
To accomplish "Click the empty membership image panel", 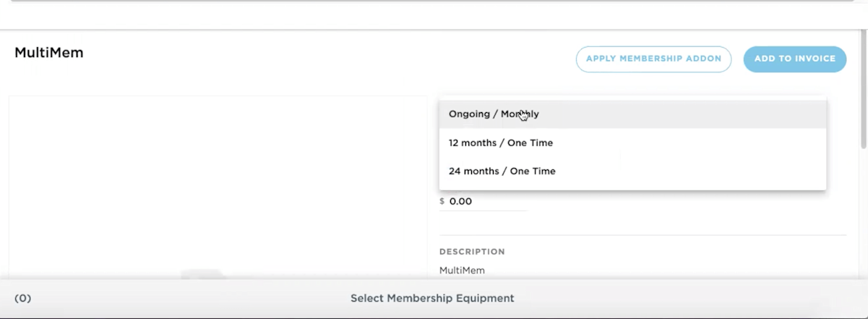I will point(217,181).
